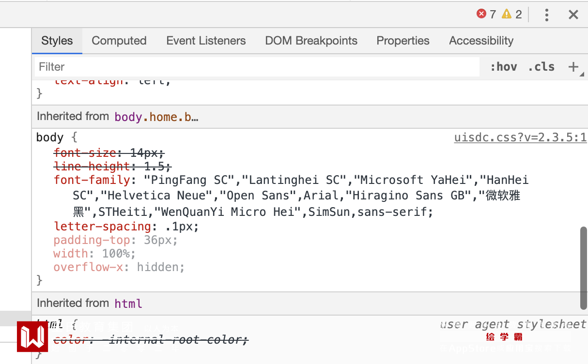Toggle the .cls element classes panel
588x364 pixels.
click(x=541, y=67)
